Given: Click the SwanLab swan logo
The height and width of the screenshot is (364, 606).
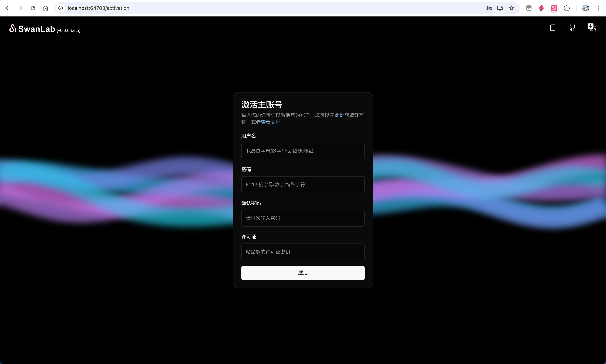Looking at the screenshot, I should click(x=13, y=28).
